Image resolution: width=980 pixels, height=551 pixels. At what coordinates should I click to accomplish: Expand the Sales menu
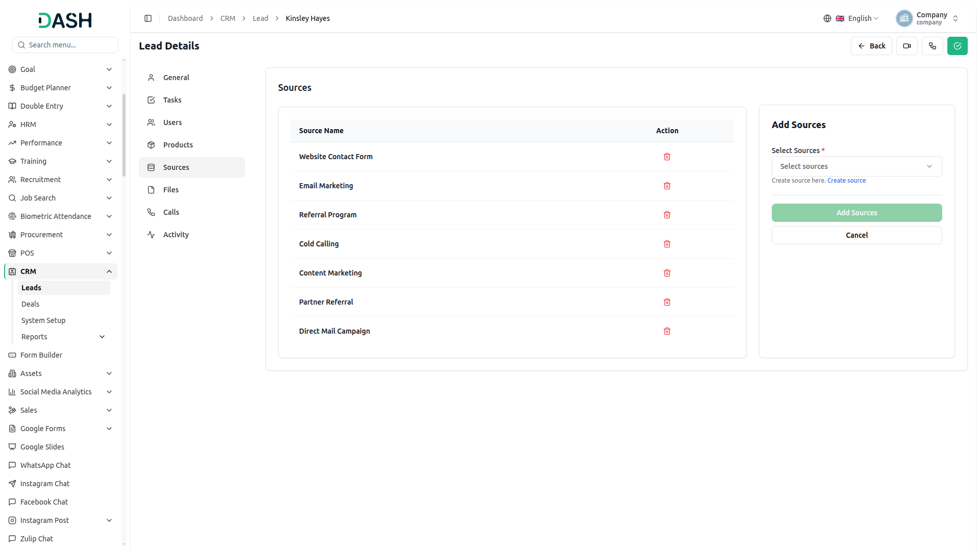[x=61, y=410]
